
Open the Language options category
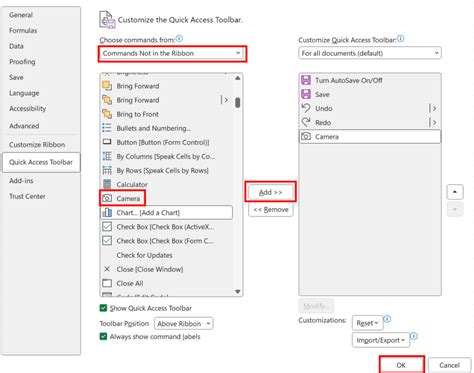[24, 93]
